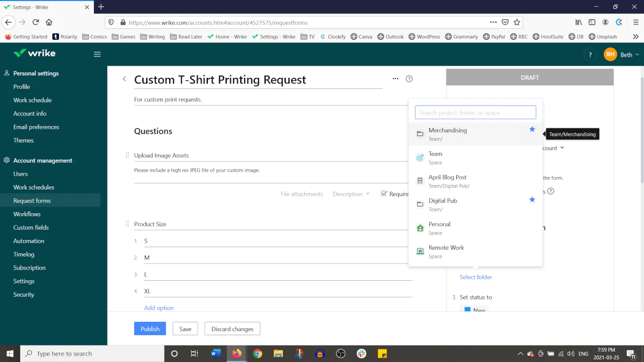Open the Home - Wrike bookmark

tap(227, 37)
